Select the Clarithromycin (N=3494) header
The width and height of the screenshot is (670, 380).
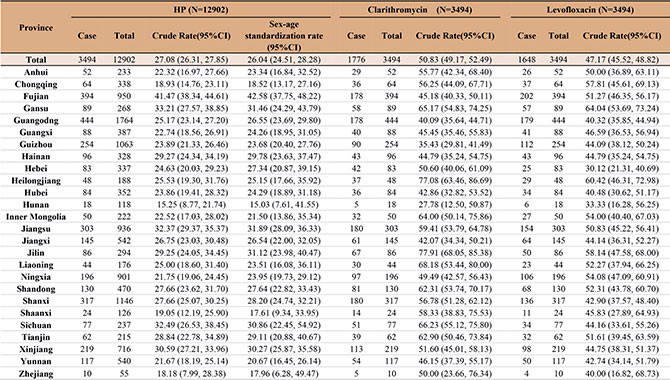click(x=420, y=9)
